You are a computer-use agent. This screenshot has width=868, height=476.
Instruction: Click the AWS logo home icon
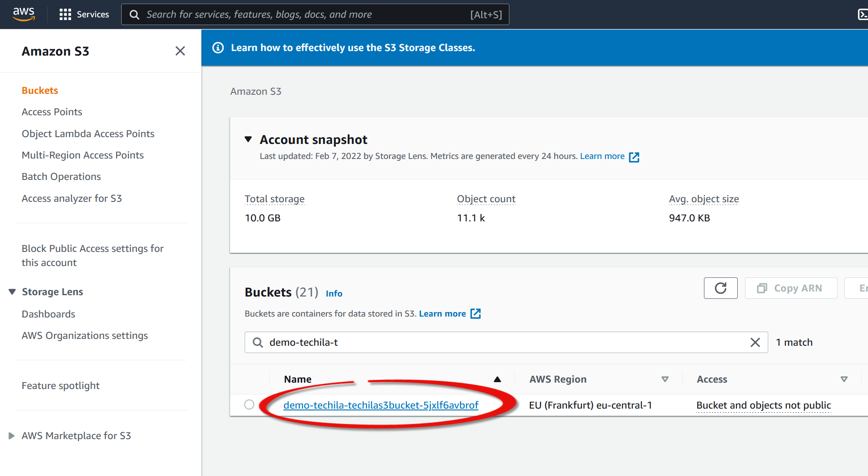pos(24,14)
